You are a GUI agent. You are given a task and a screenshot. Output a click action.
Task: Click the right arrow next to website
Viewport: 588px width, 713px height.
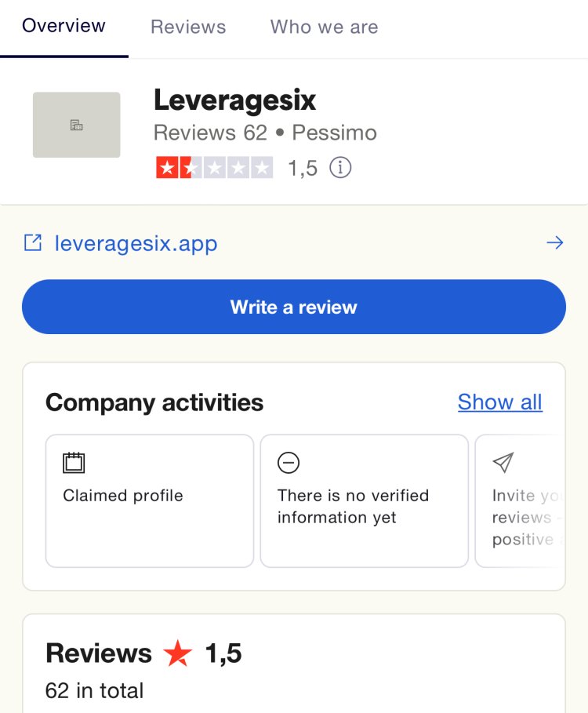point(555,243)
